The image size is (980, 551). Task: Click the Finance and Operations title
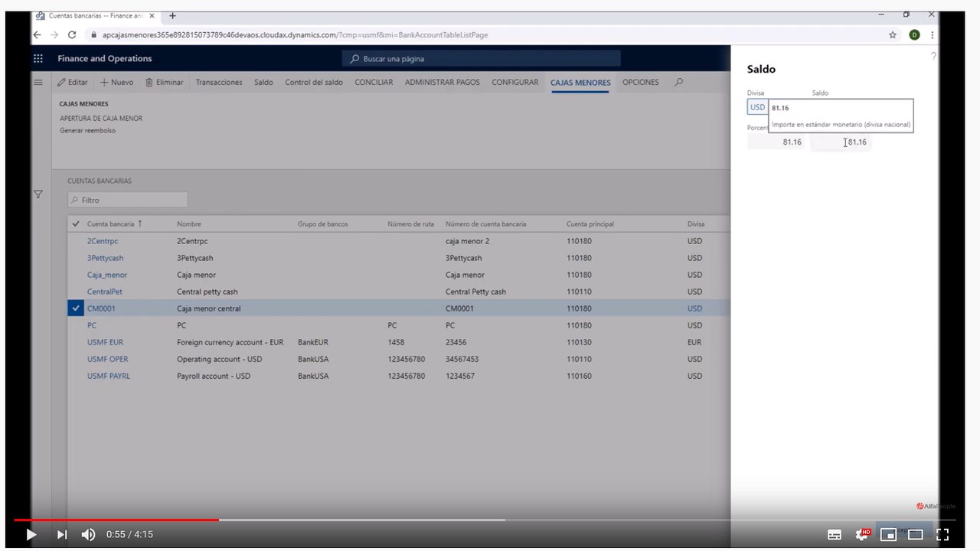point(105,58)
